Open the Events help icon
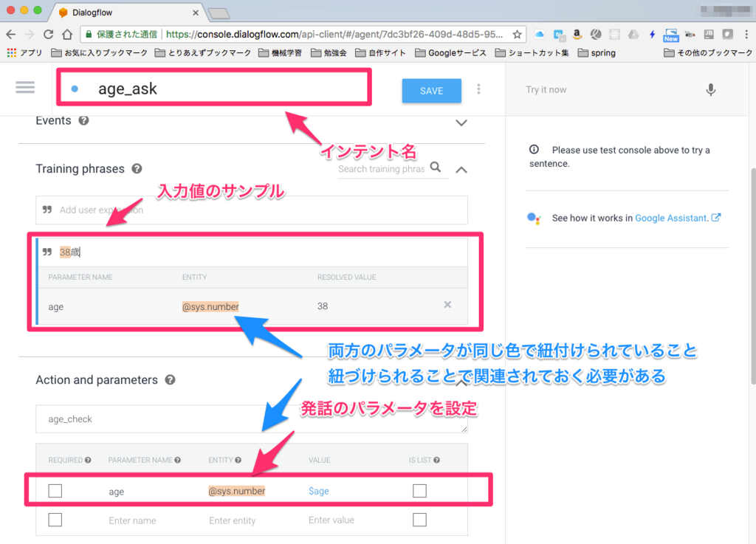The width and height of the screenshot is (756, 544). pyautogui.click(x=84, y=120)
